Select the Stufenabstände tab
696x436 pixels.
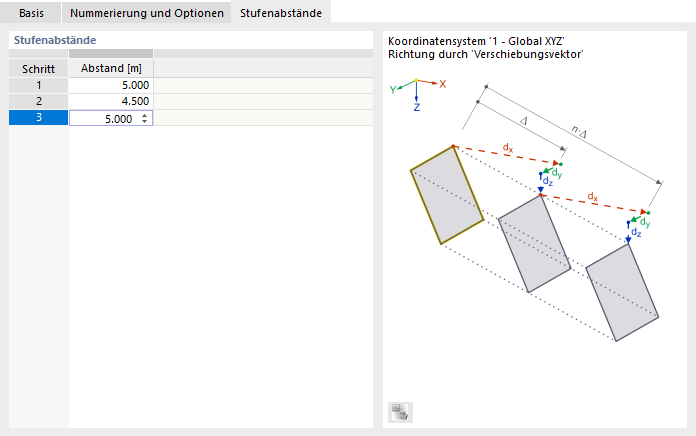coord(281,13)
